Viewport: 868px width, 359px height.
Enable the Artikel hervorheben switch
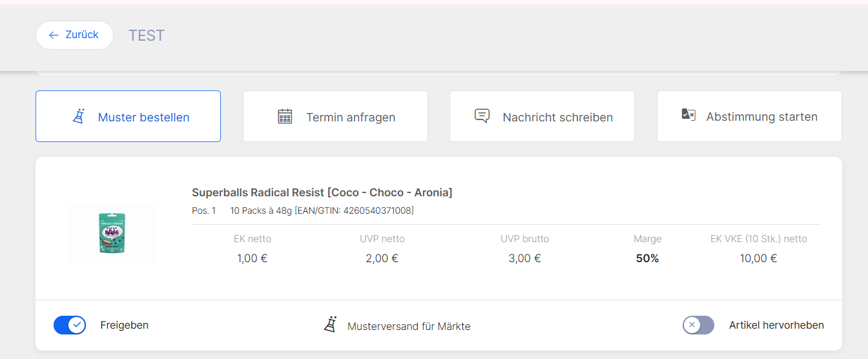[x=698, y=325]
